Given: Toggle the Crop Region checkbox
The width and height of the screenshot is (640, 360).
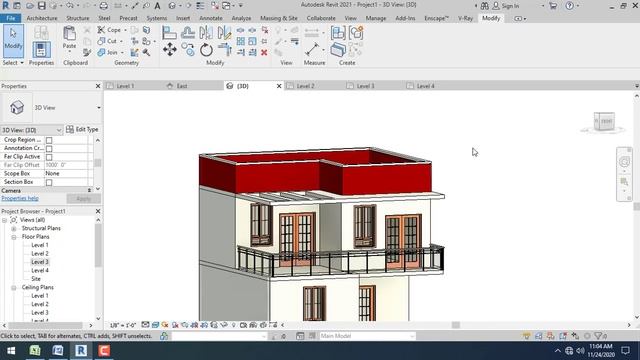Looking at the screenshot, I should (x=49, y=140).
